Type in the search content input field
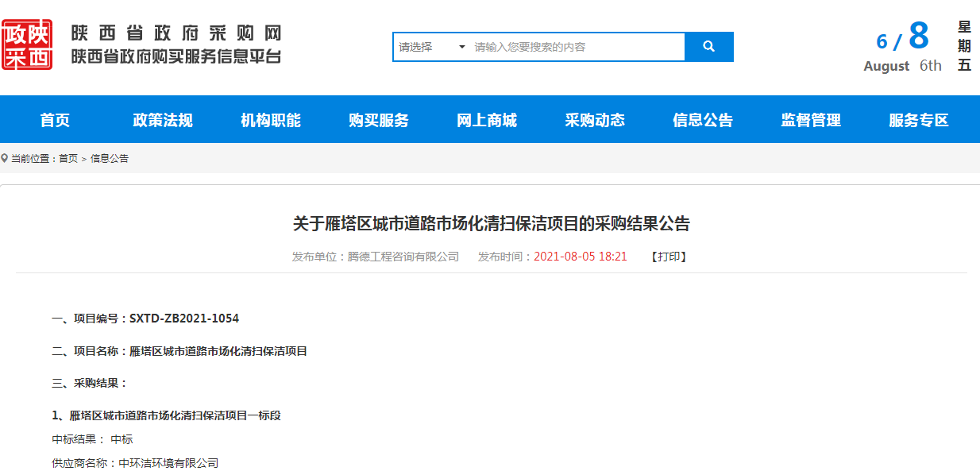980x475 pixels. point(577,47)
